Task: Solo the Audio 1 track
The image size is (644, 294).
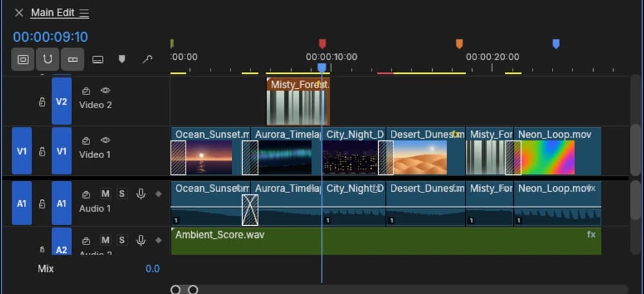Action: point(122,194)
